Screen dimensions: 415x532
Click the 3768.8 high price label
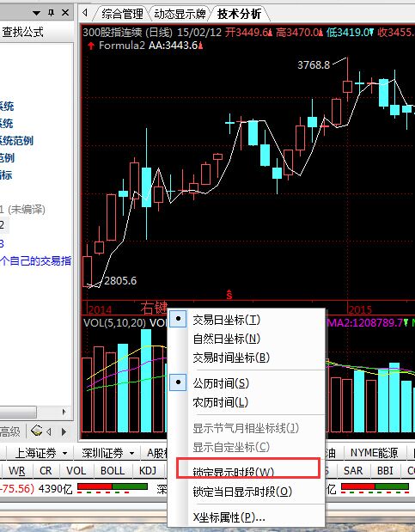point(314,64)
